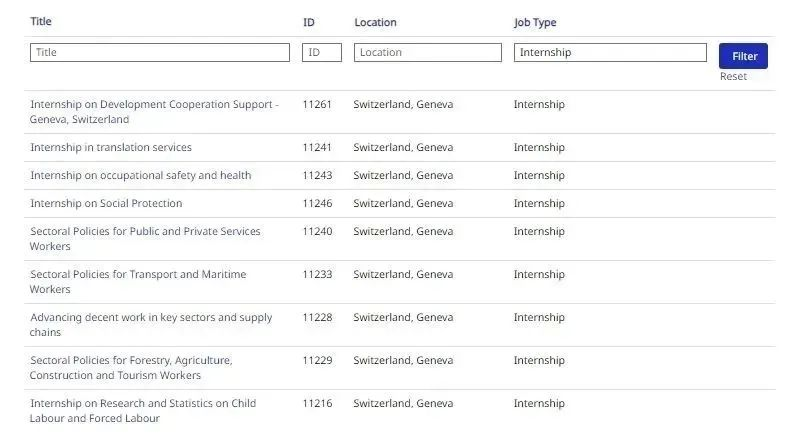Open Internship in translation services listing
The image size is (800, 437).
point(111,147)
